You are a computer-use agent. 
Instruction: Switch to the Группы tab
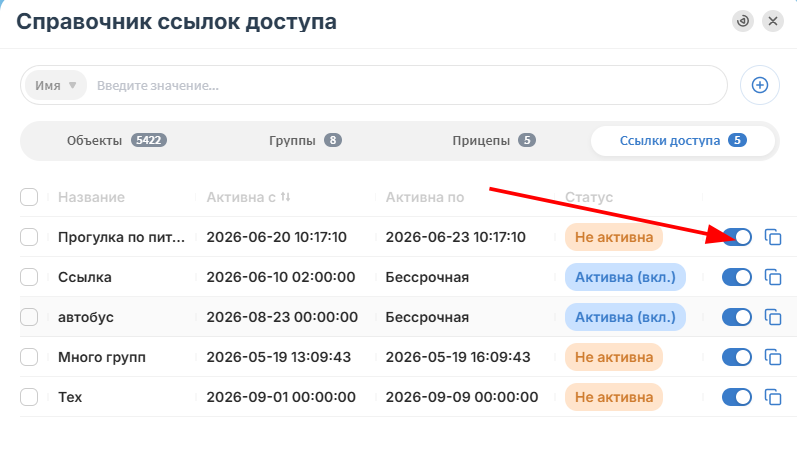(x=305, y=140)
